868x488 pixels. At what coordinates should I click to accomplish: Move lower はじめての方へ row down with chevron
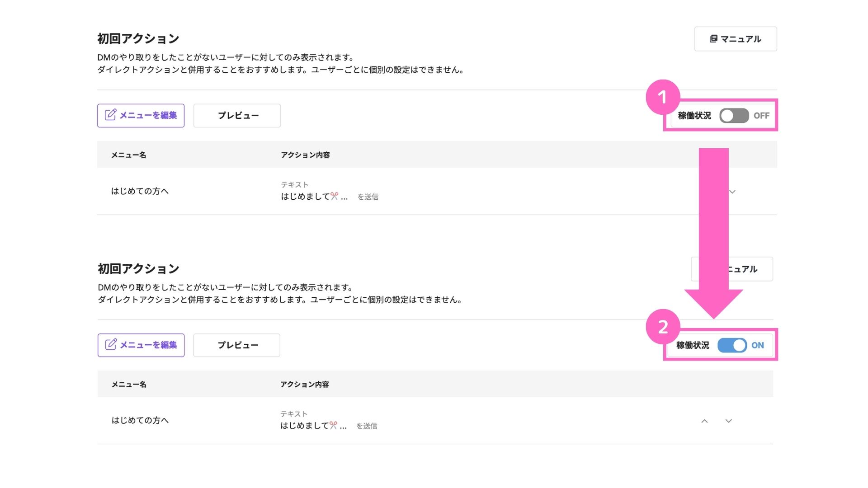pyautogui.click(x=728, y=421)
